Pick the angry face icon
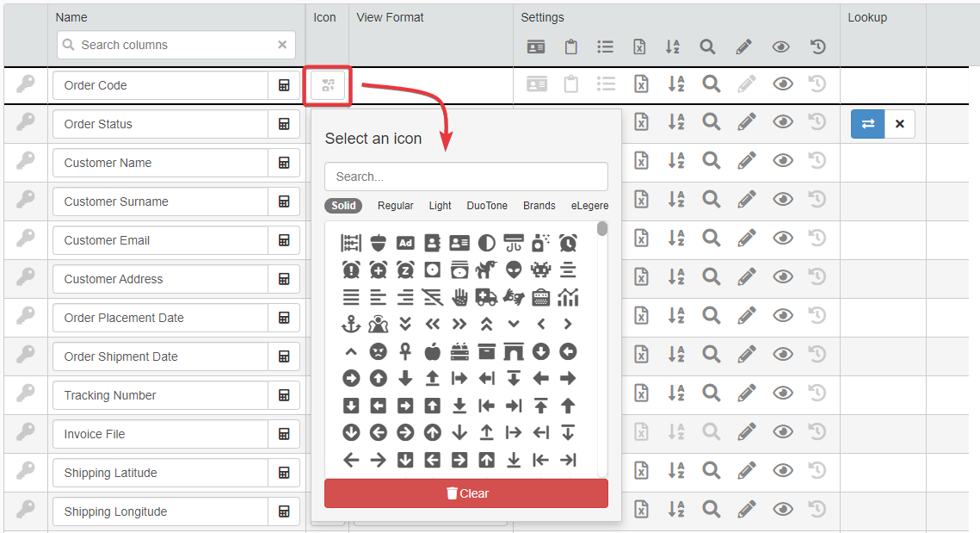980x533 pixels. click(378, 351)
